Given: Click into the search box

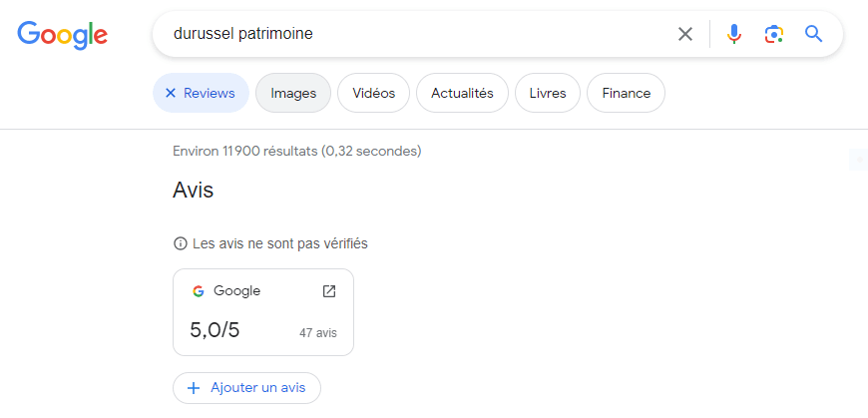Looking at the screenshot, I should coord(419,34).
